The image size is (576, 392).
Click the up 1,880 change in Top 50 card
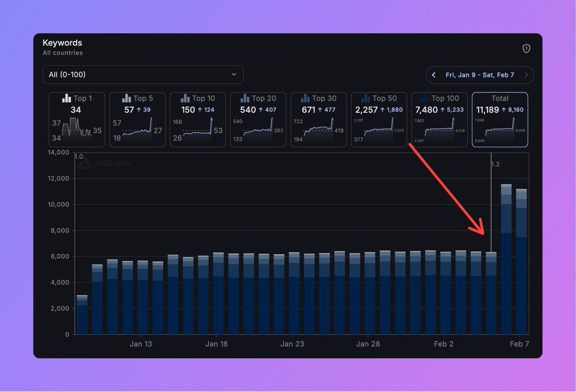tap(391, 110)
